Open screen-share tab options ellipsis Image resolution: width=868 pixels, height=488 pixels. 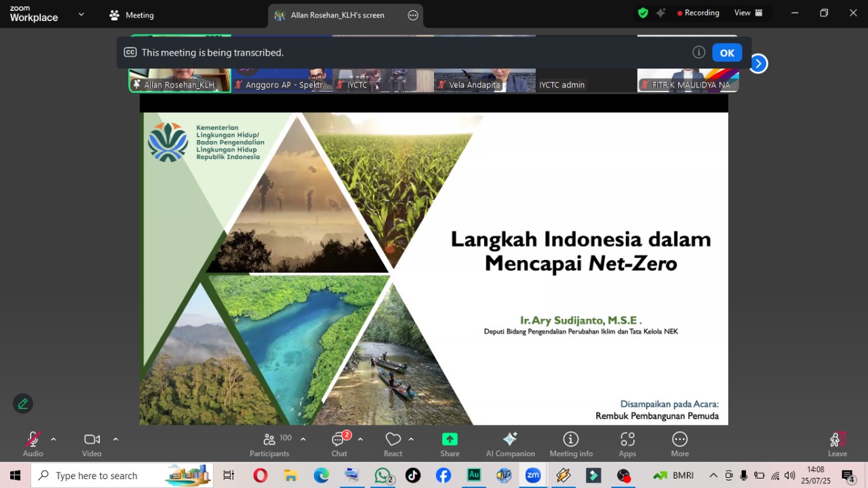[x=413, y=15]
